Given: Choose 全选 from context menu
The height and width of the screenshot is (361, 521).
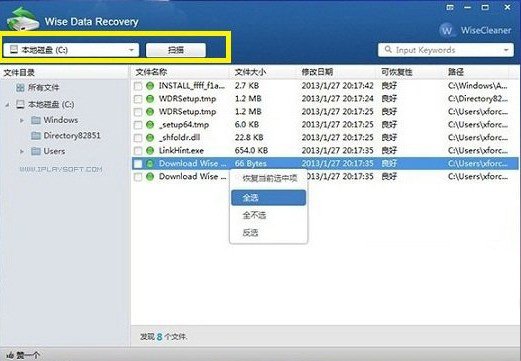Looking at the screenshot, I should click(269, 198).
